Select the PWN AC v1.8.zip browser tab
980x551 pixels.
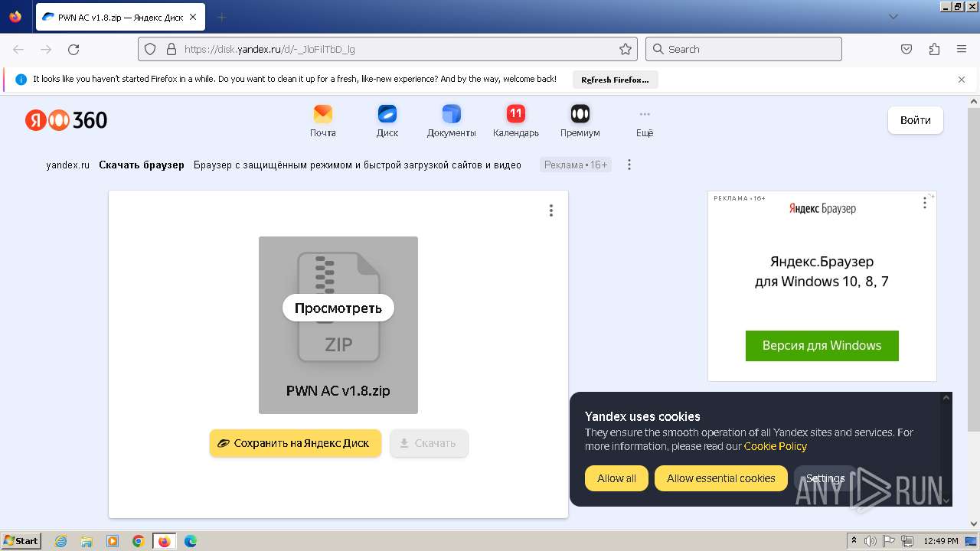point(120,17)
